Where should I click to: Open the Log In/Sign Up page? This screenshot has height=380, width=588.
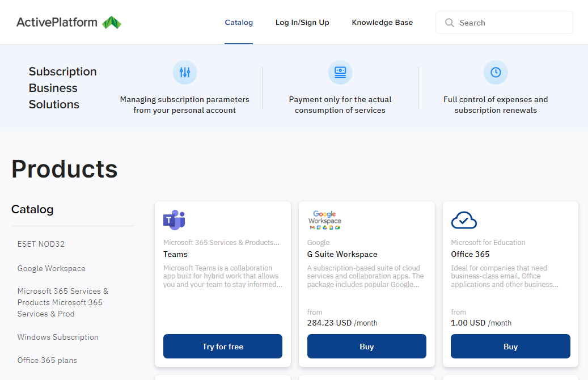(302, 23)
